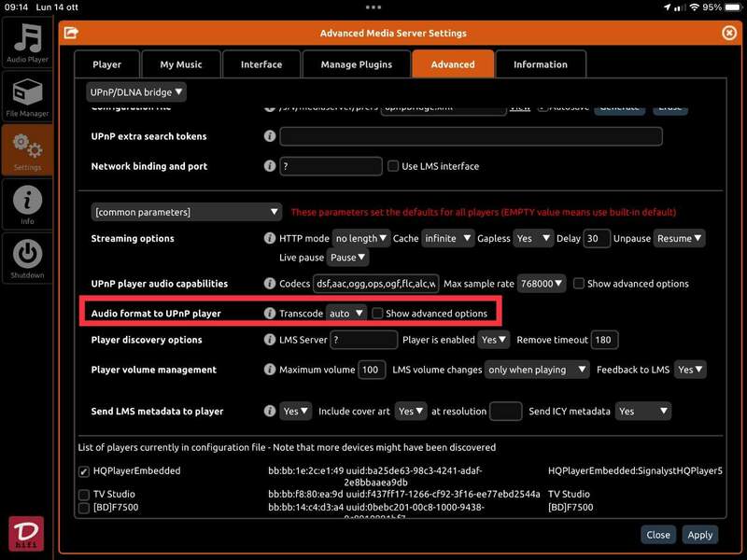
Task: Click the UPnP extra search tokens field
Action: click(x=471, y=136)
